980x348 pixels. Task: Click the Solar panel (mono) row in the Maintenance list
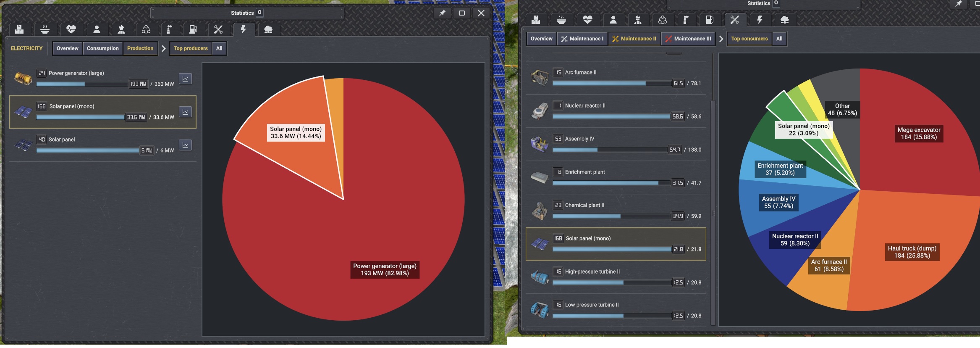point(616,244)
